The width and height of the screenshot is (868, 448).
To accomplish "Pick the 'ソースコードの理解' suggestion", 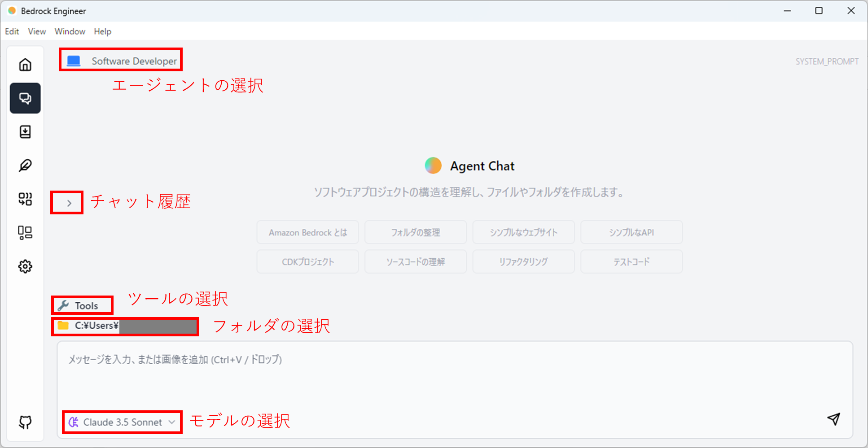I will click(x=416, y=261).
